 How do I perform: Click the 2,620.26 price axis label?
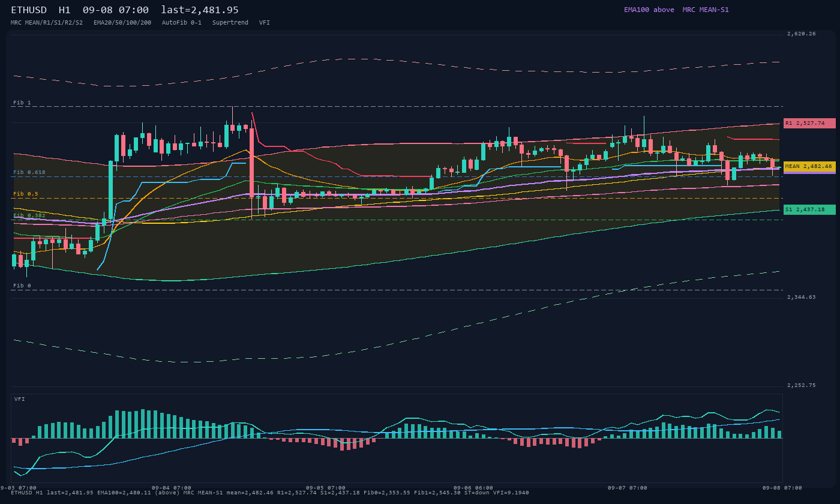point(802,34)
